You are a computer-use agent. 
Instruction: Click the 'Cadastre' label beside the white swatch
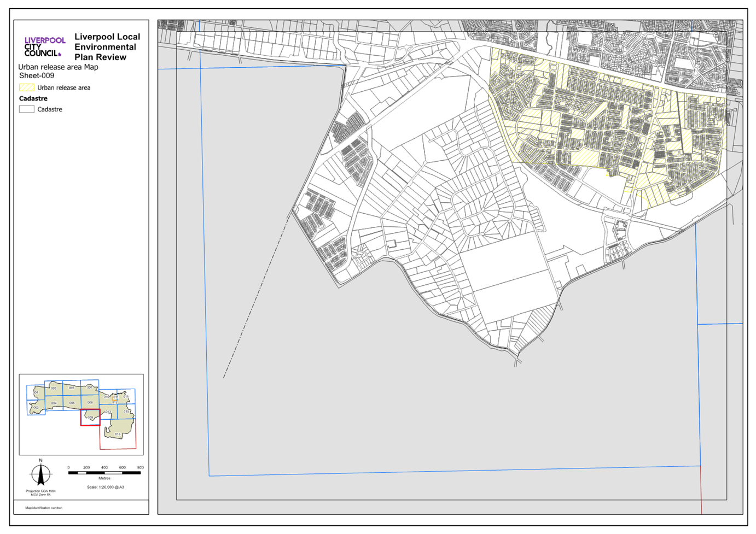(50, 109)
